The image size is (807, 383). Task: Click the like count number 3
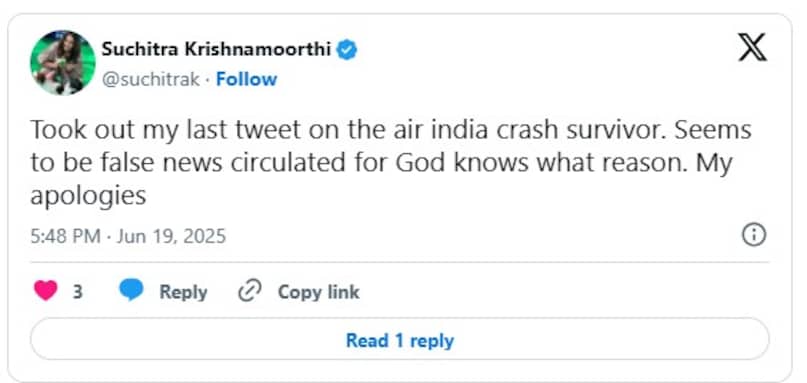78,292
